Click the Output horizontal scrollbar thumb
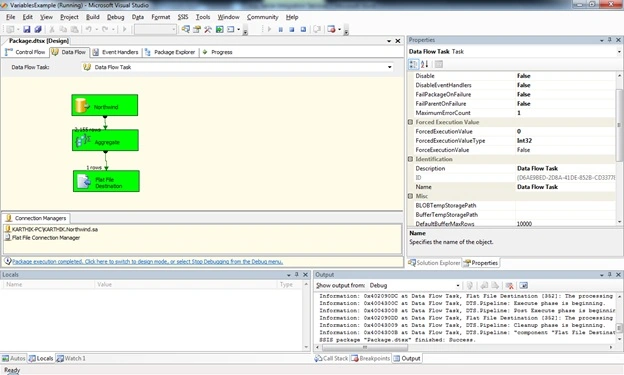Image resolution: width=624 pixels, height=375 pixels. [x=364, y=348]
